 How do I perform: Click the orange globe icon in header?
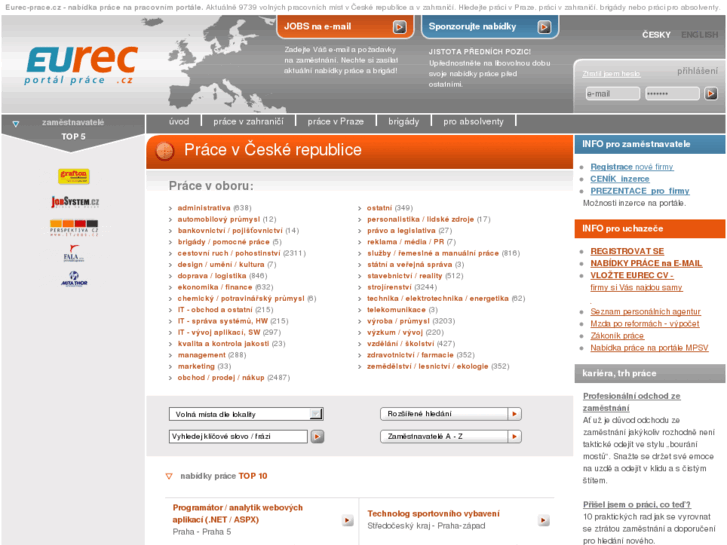pos(165,150)
